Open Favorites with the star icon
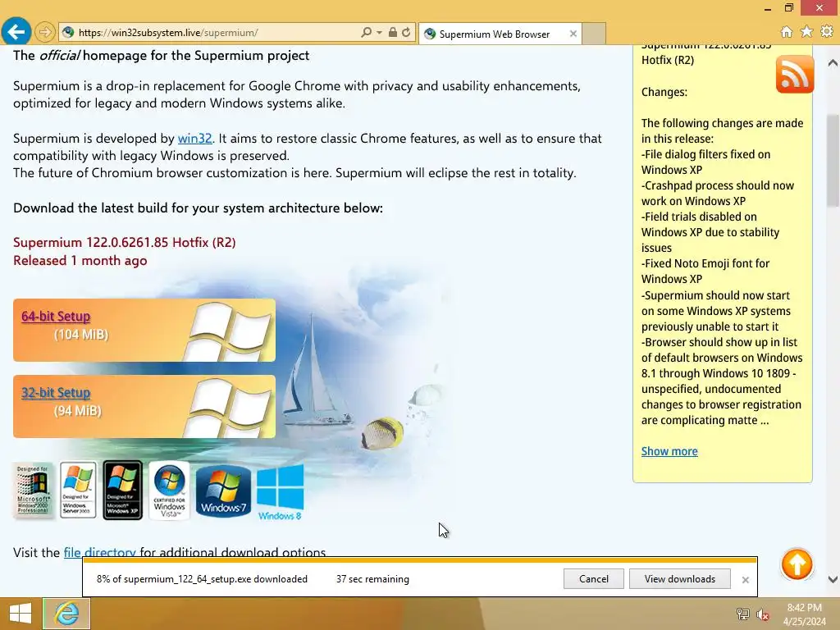Viewport: 840px width, 630px height. [806, 32]
